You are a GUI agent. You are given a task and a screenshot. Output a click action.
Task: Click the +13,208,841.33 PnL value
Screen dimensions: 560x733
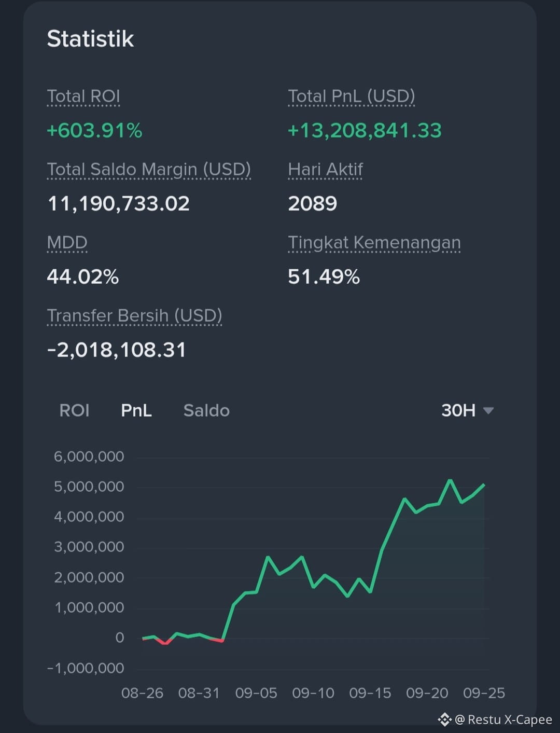coord(365,130)
